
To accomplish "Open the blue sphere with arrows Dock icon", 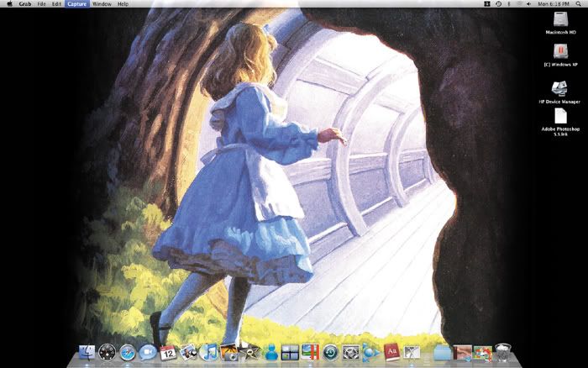I will (371, 353).
